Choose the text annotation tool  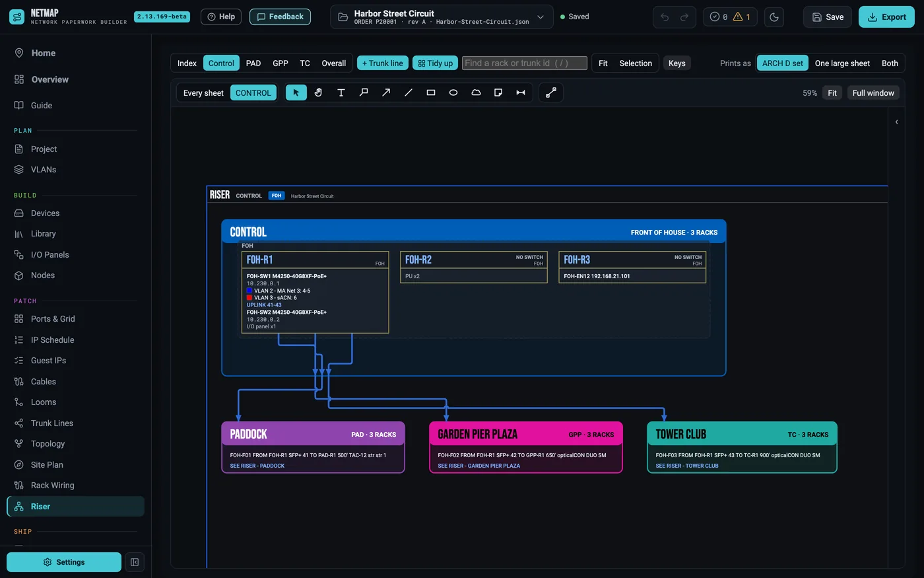(x=341, y=93)
